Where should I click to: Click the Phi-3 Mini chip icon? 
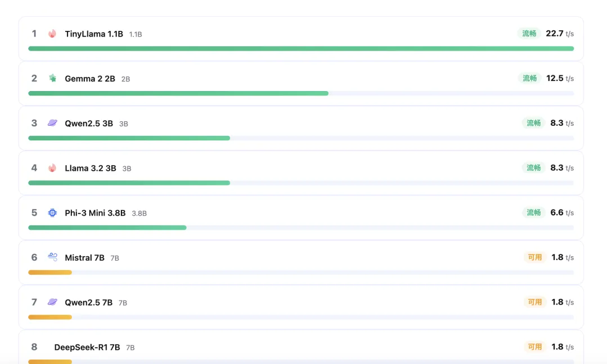tap(52, 213)
